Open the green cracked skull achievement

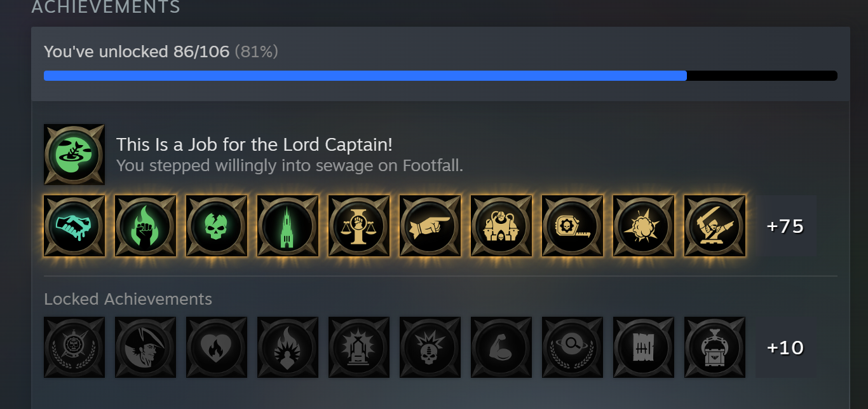pyautogui.click(x=217, y=226)
